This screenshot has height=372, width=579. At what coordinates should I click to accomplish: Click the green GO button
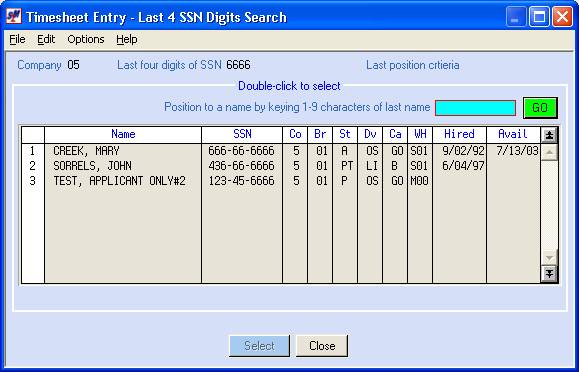click(x=540, y=108)
